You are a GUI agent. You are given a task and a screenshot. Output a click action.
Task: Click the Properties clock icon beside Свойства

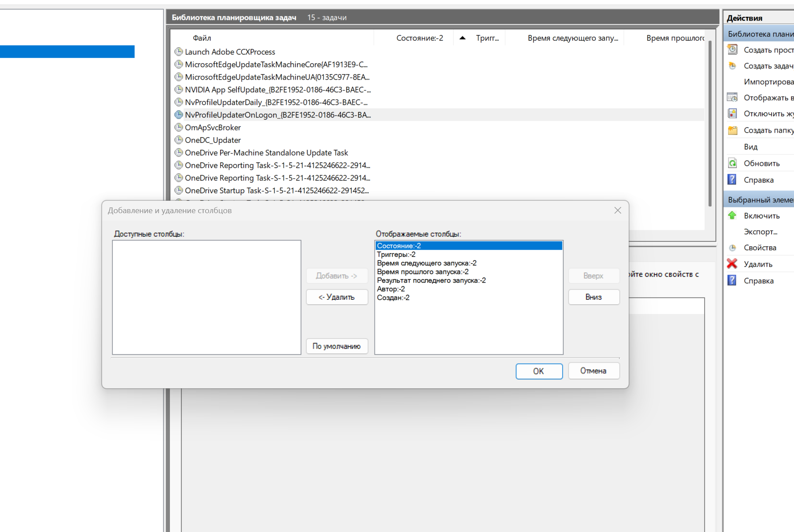[733, 248]
